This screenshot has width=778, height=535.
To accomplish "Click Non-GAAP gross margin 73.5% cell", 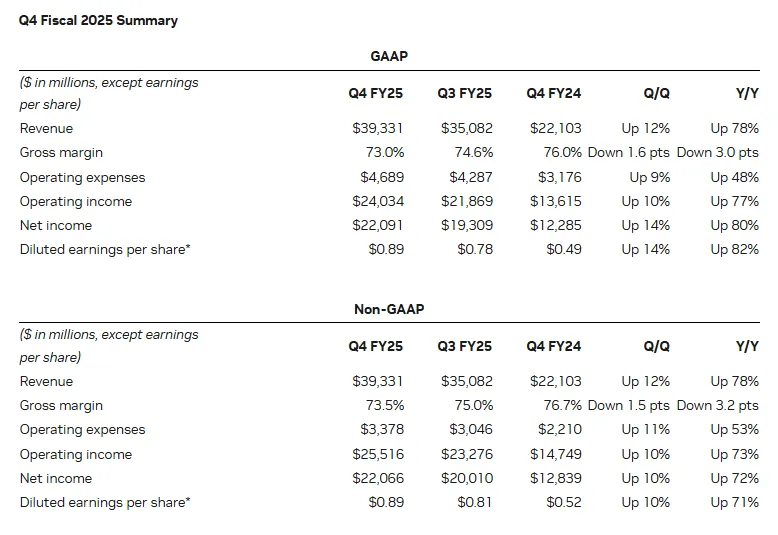I will (x=385, y=405).
